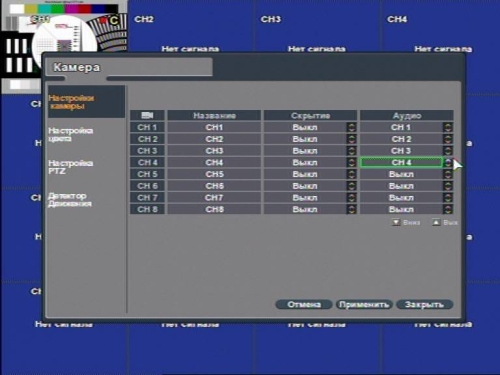The height and width of the screenshot is (375, 500).
Task: Click the Закрыть button
Action: [x=424, y=304]
